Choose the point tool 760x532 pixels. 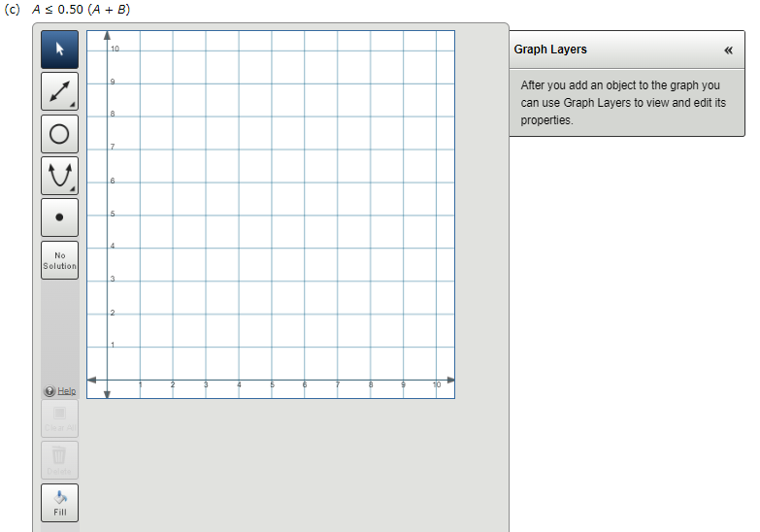click(x=59, y=217)
